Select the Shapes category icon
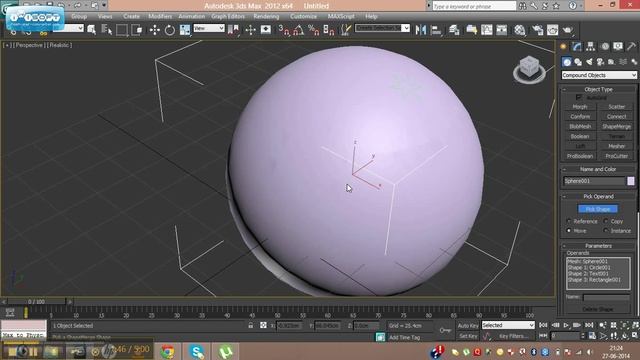Screen dimensions: 640x360 click(578, 62)
